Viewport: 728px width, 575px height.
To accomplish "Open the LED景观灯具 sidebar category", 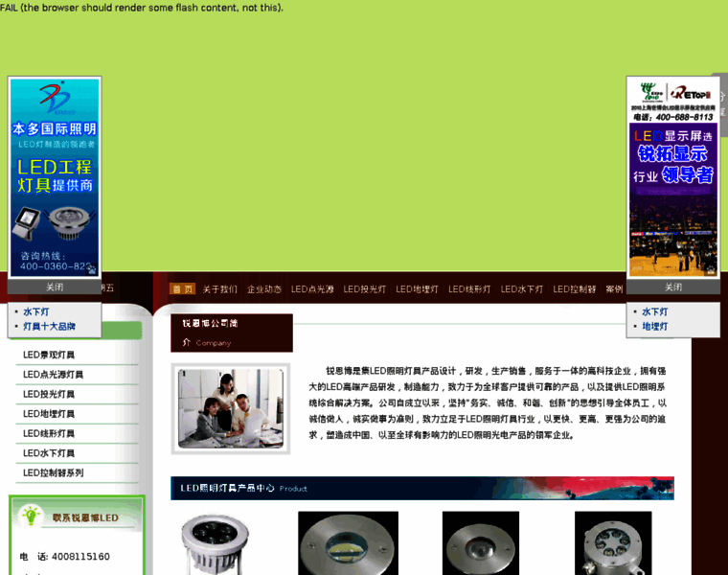I will point(49,355).
